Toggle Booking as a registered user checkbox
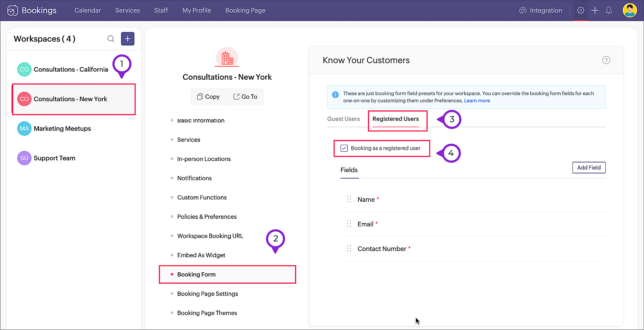The height and width of the screenshot is (330, 644). pyautogui.click(x=344, y=148)
